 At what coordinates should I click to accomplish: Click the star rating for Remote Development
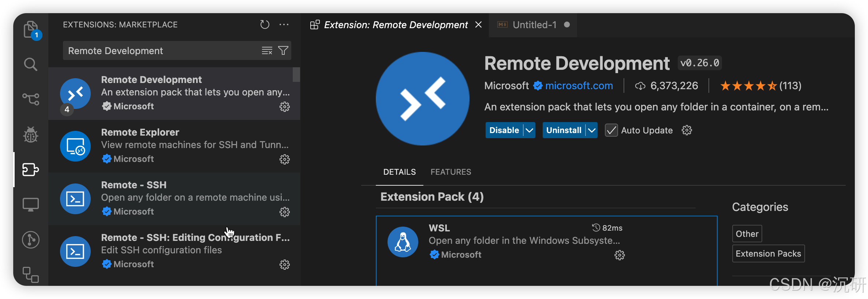pyautogui.click(x=748, y=86)
